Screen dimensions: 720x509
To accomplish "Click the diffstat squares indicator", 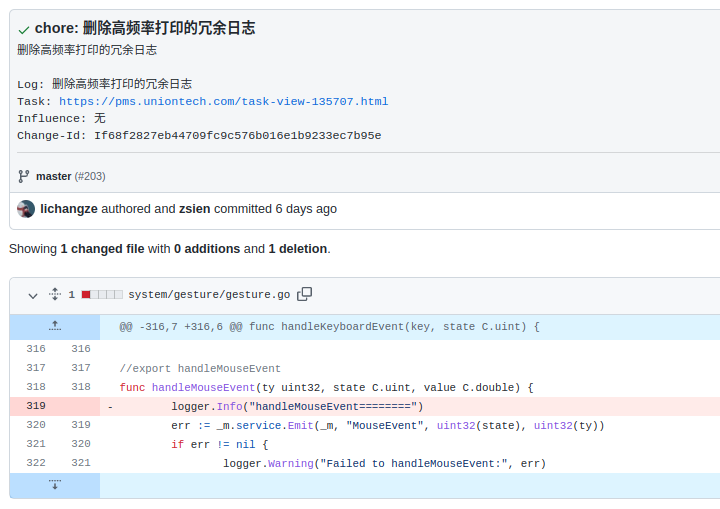I will click(x=102, y=295).
